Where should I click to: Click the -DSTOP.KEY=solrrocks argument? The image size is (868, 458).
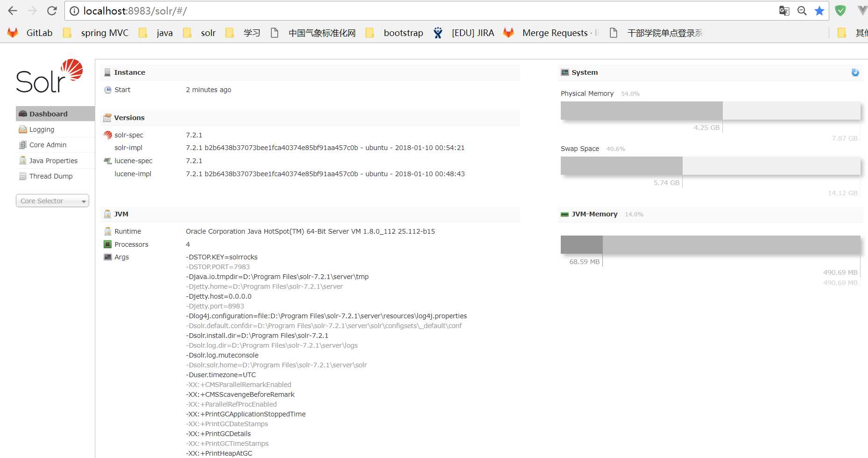[x=222, y=257]
